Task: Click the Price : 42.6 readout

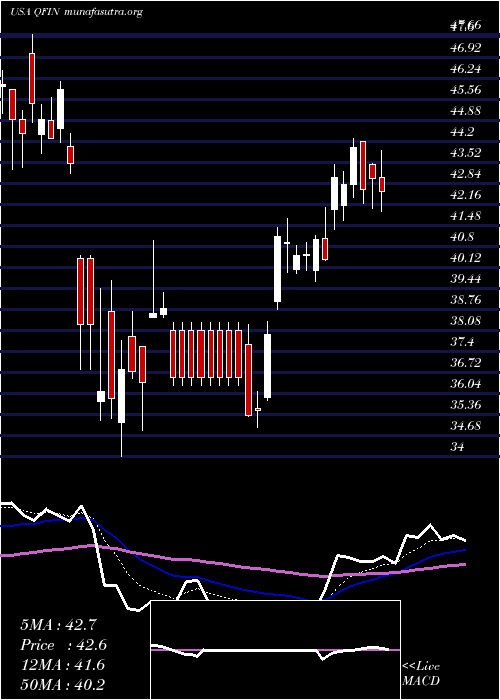Action: 63,645
